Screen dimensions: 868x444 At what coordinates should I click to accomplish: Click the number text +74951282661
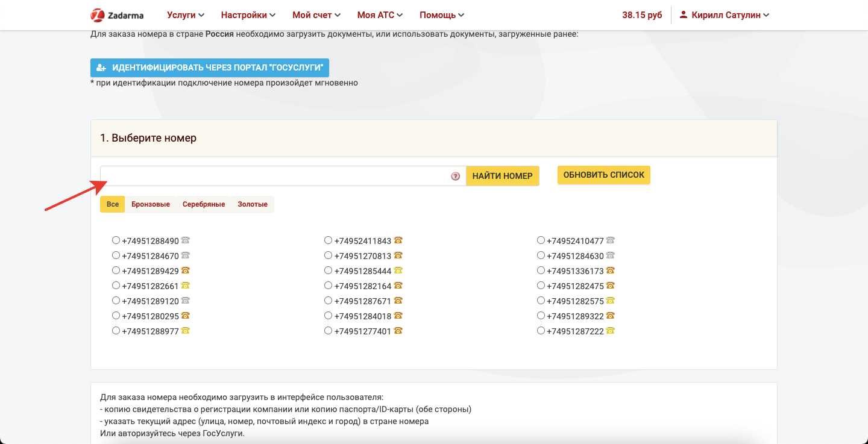coord(151,286)
